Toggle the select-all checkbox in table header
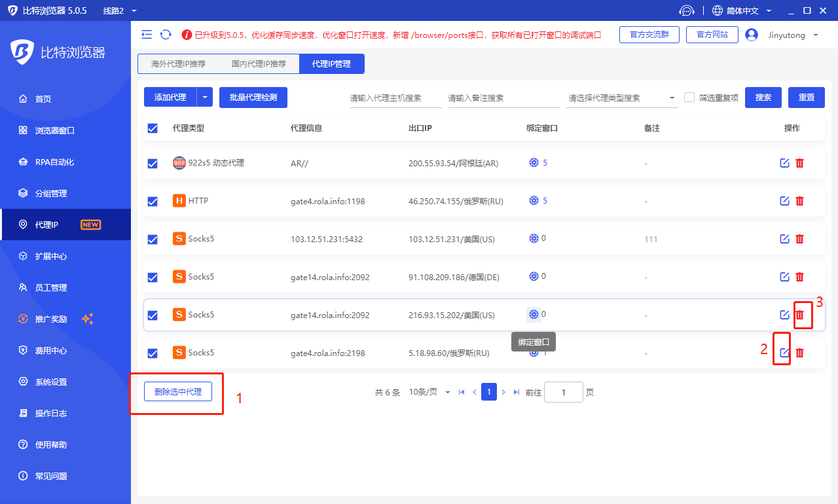 pos(153,128)
